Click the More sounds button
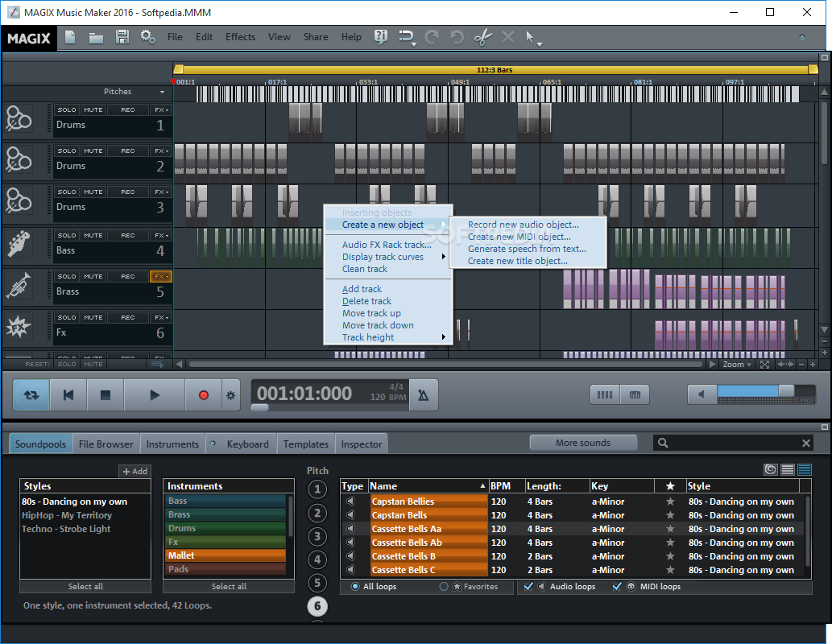Viewport: 832px width, 644px height. [583, 443]
